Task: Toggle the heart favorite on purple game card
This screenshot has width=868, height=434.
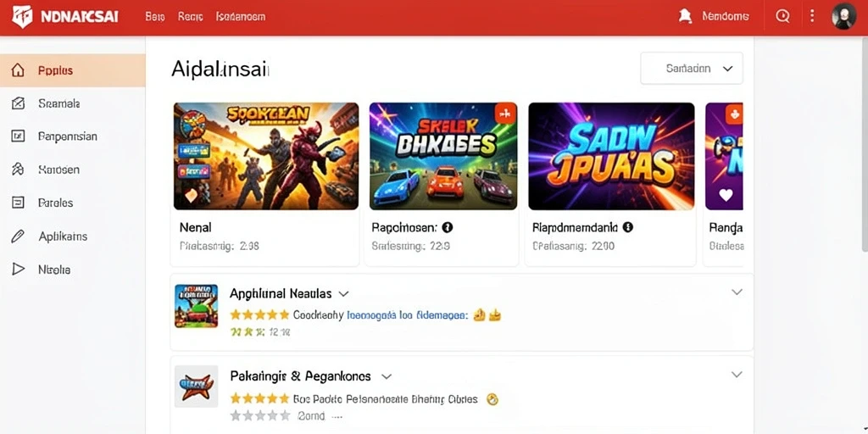Action: pos(726,195)
